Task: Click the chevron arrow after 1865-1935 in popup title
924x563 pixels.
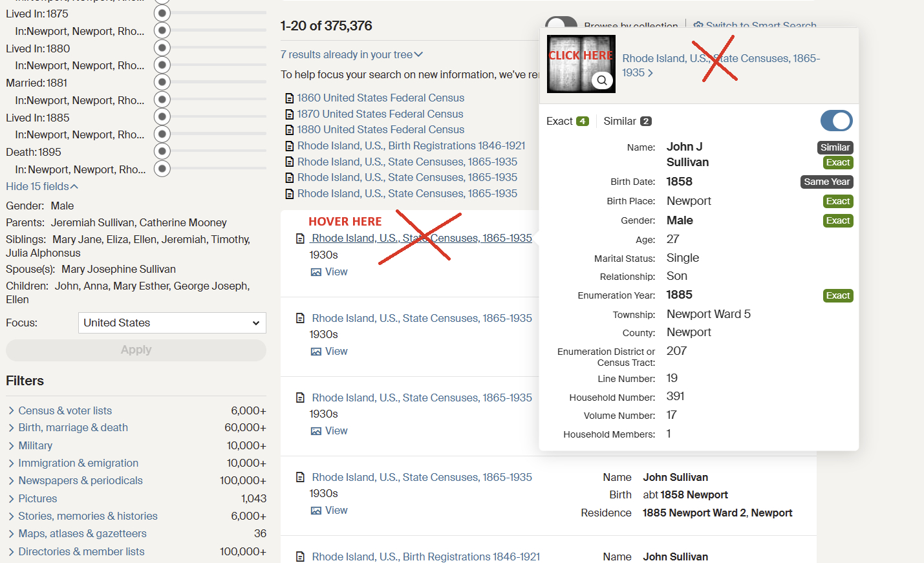Action: click(x=650, y=73)
